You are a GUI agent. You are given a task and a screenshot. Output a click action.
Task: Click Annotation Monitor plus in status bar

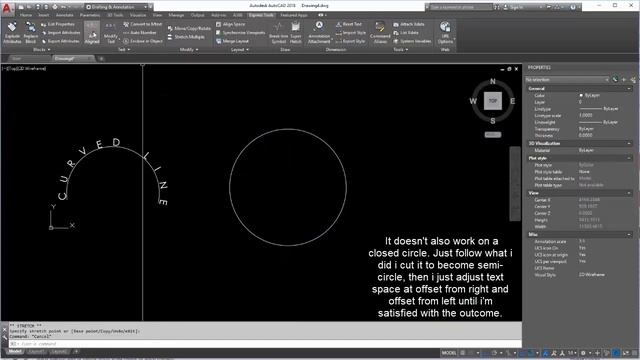597,353
